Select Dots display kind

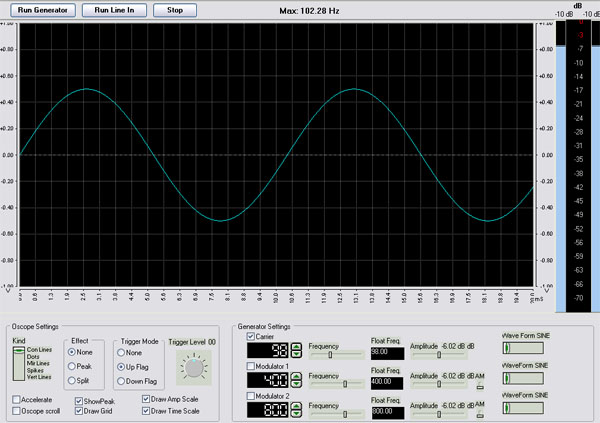point(33,356)
